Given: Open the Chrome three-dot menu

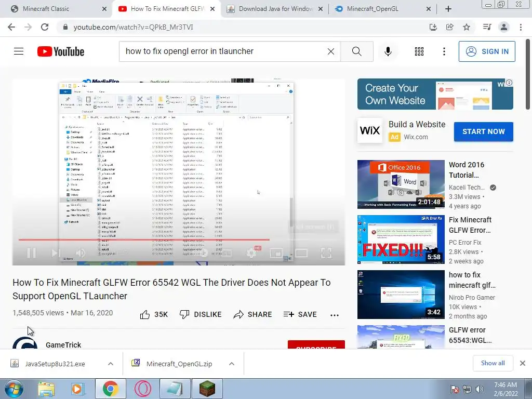Looking at the screenshot, I should click(x=521, y=27).
